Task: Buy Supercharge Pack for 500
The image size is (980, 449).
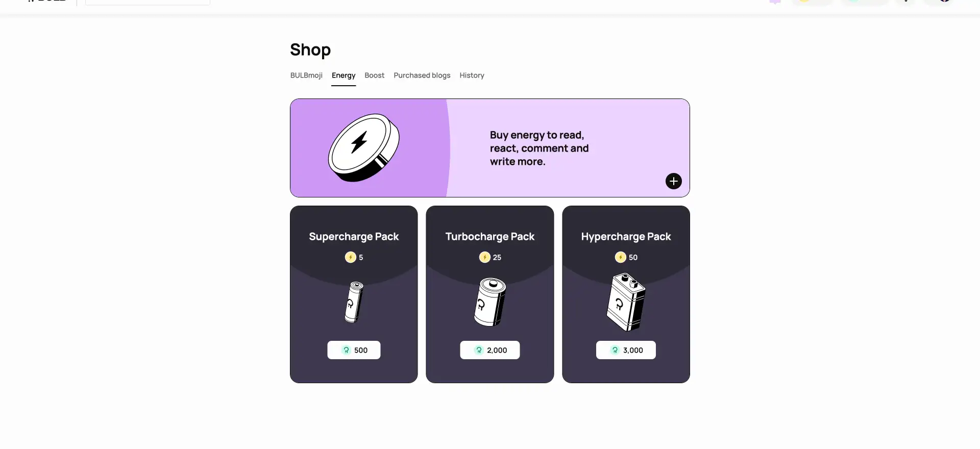Action: point(354,350)
